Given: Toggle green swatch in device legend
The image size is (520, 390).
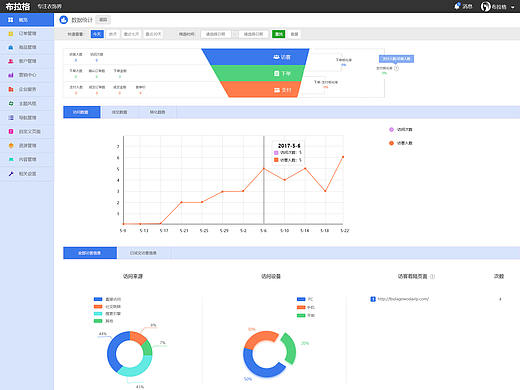Looking at the screenshot, I should coord(301,315).
